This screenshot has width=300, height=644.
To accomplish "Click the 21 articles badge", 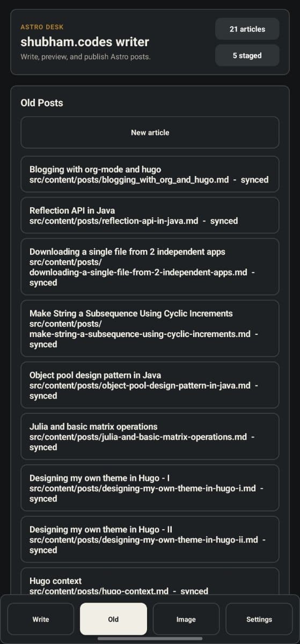I will tap(247, 29).
